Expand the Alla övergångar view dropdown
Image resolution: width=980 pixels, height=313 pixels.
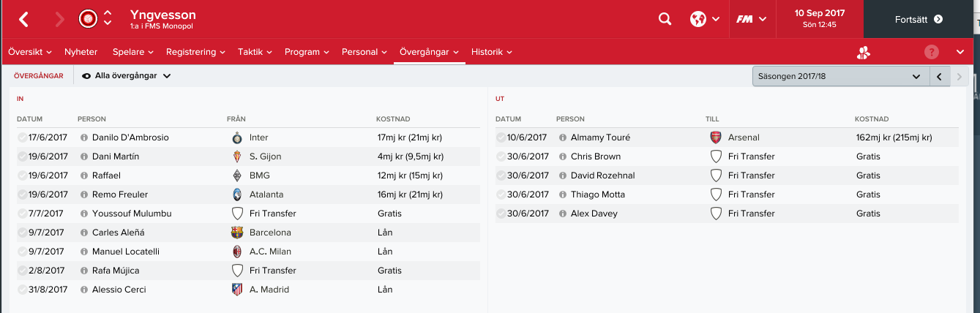click(x=126, y=75)
